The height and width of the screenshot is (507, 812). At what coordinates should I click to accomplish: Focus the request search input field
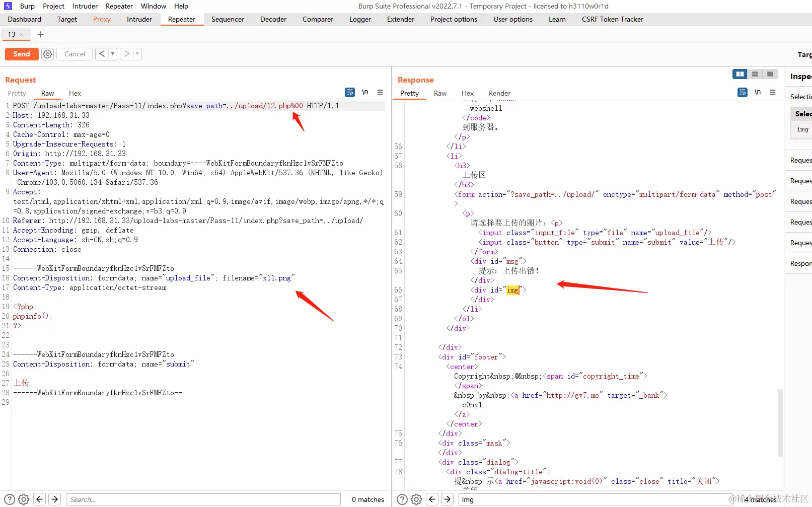pyautogui.click(x=203, y=499)
